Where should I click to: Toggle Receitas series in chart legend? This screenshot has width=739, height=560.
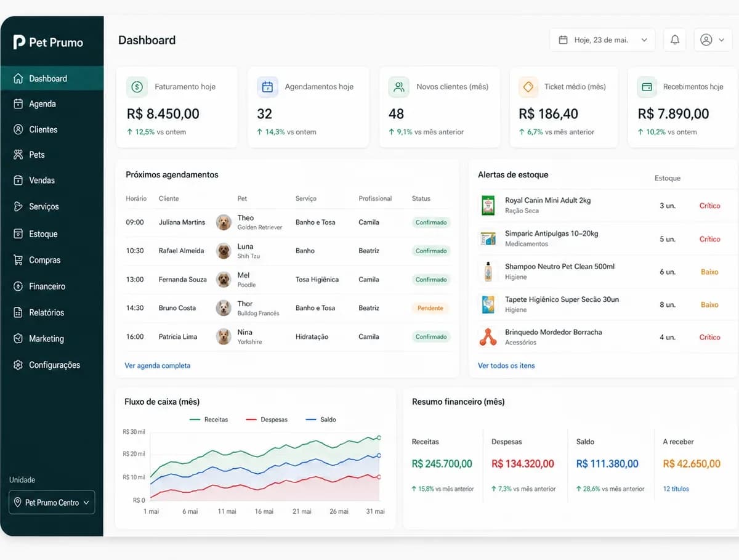click(x=209, y=420)
